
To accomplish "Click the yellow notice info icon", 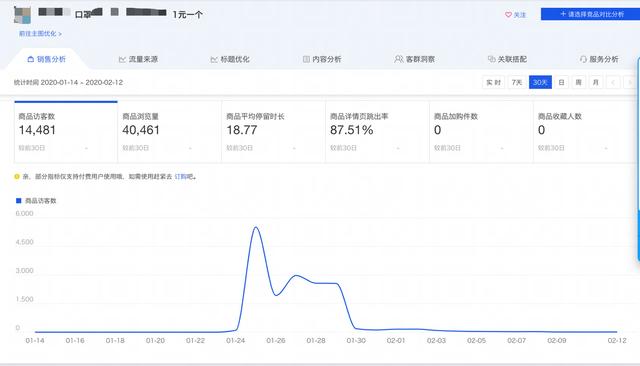I will 17,176.
